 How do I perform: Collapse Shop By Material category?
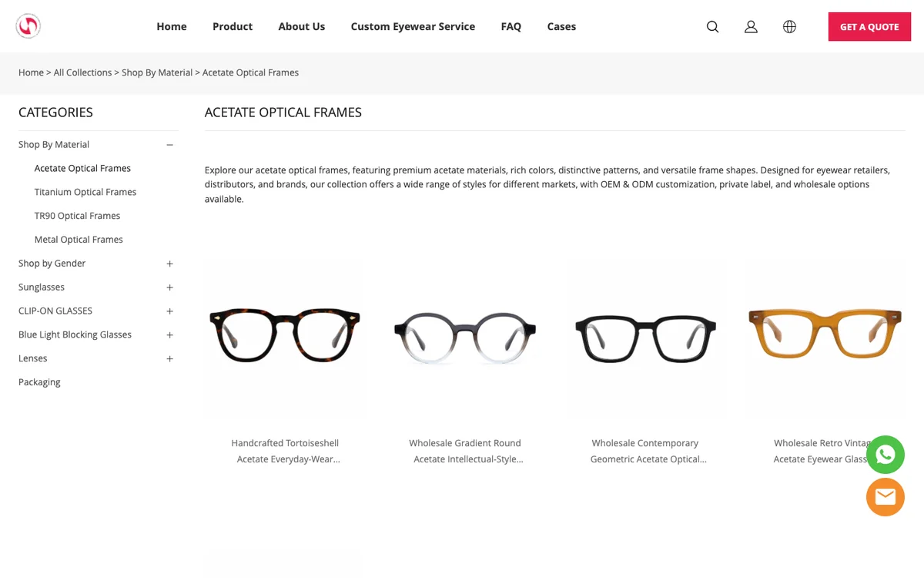pos(170,145)
